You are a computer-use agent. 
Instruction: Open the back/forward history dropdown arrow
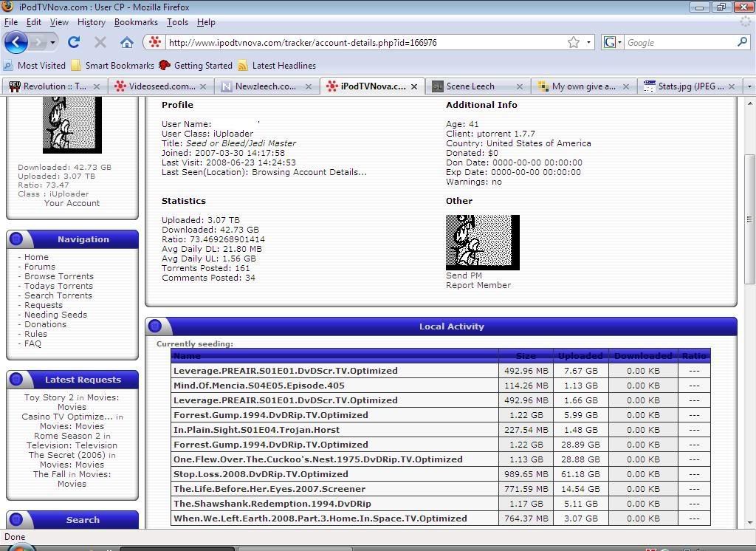point(52,42)
